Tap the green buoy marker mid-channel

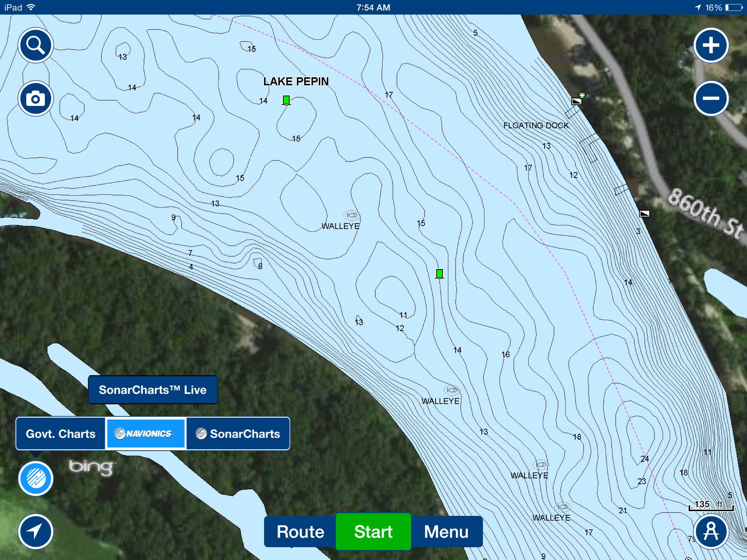[440, 274]
